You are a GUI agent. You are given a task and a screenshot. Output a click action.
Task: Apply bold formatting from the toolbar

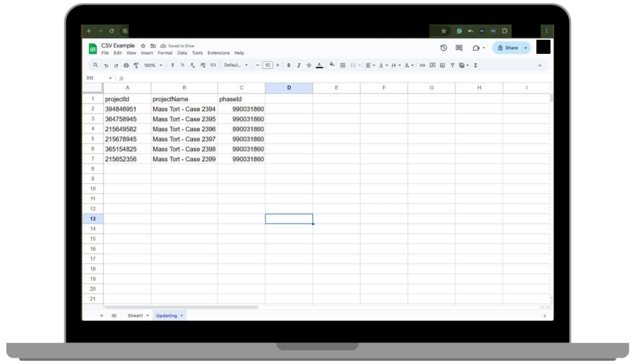coord(288,65)
